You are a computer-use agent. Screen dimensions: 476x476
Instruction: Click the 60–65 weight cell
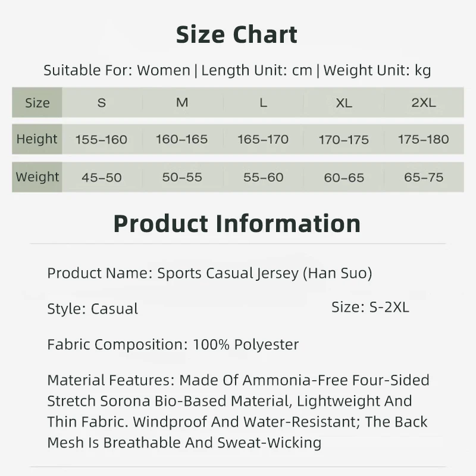click(344, 177)
